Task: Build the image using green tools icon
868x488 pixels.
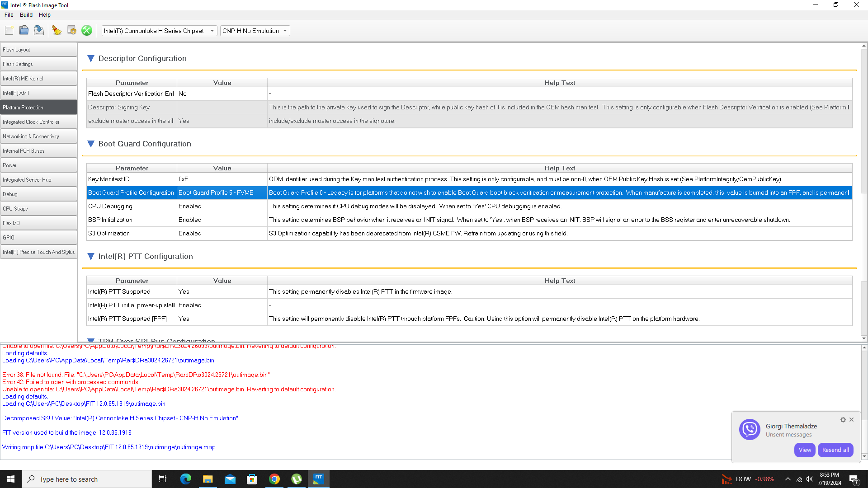Action: pyautogui.click(x=86, y=30)
